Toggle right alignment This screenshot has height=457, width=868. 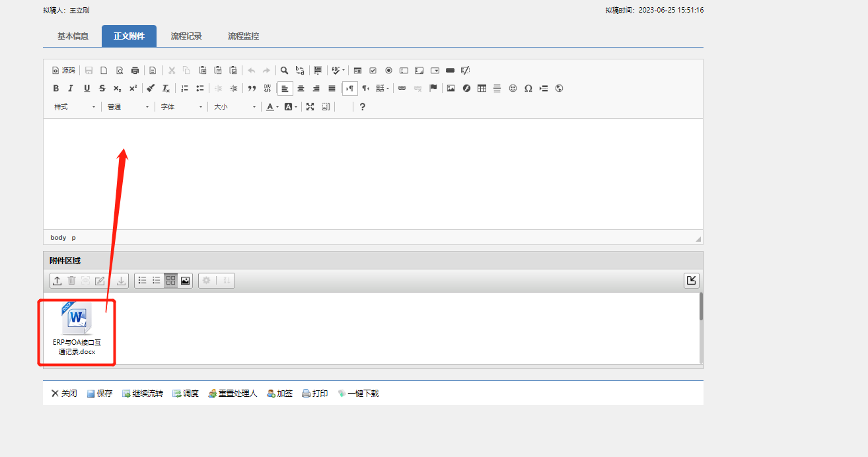tap(316, 88)
